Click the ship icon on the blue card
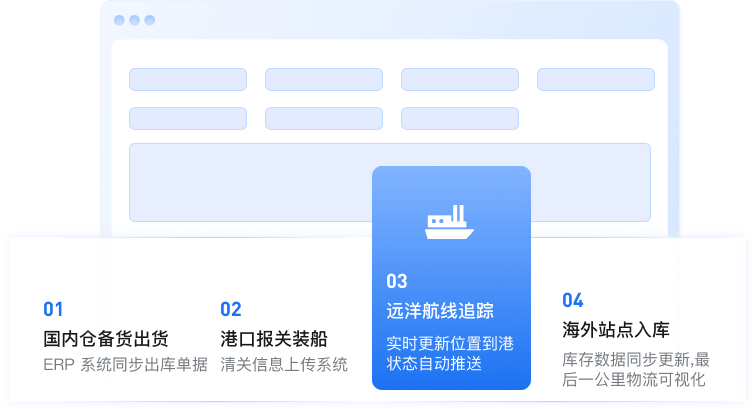Screen dimensions: 756x412 pyautogui.click(x=449, y=222)
